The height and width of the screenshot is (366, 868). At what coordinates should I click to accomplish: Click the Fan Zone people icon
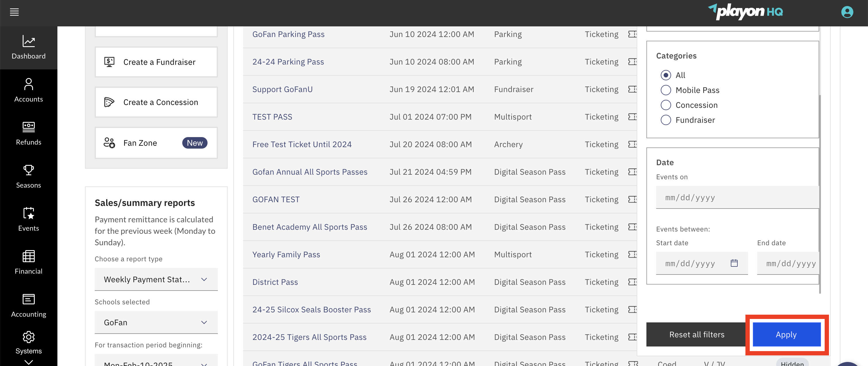click(x=109, y=143)
